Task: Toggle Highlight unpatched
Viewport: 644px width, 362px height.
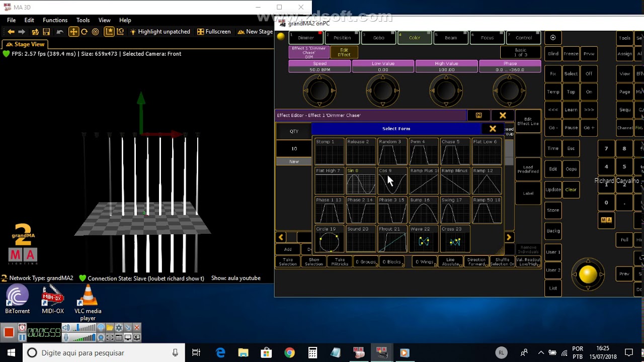Action: point(160,32)
